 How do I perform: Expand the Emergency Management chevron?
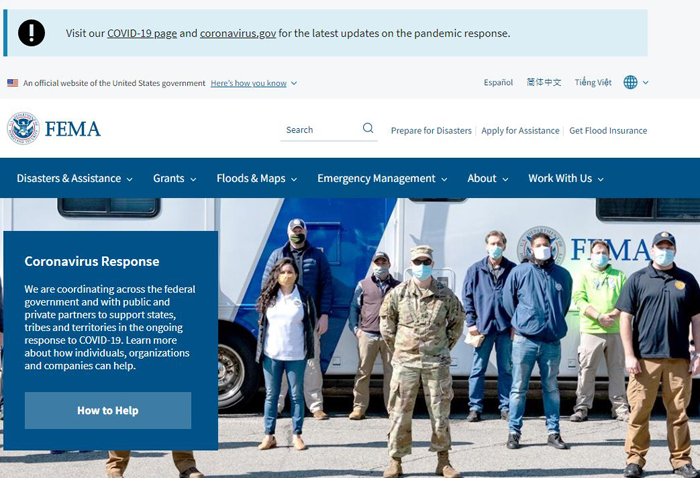pos(444,179)
